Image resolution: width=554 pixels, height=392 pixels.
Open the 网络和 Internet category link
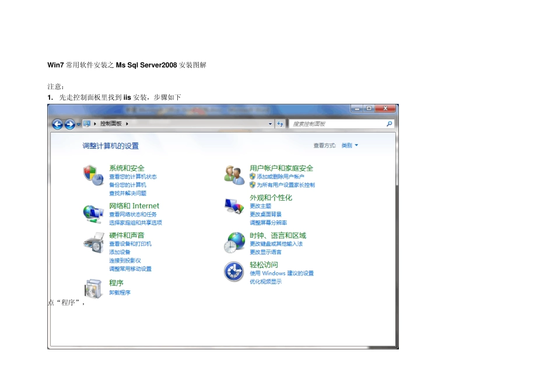(x=134, y=206)
